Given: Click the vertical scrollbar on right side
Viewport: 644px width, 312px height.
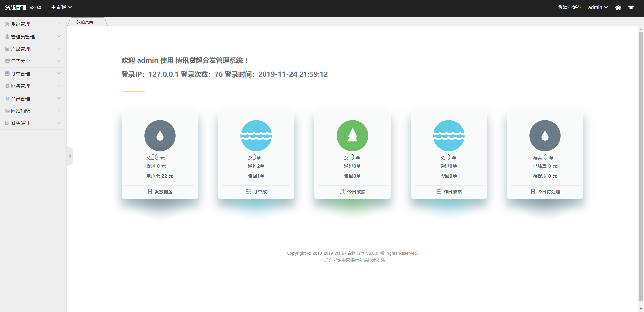Looking at the screenshot, I should [x=641, y=167].
